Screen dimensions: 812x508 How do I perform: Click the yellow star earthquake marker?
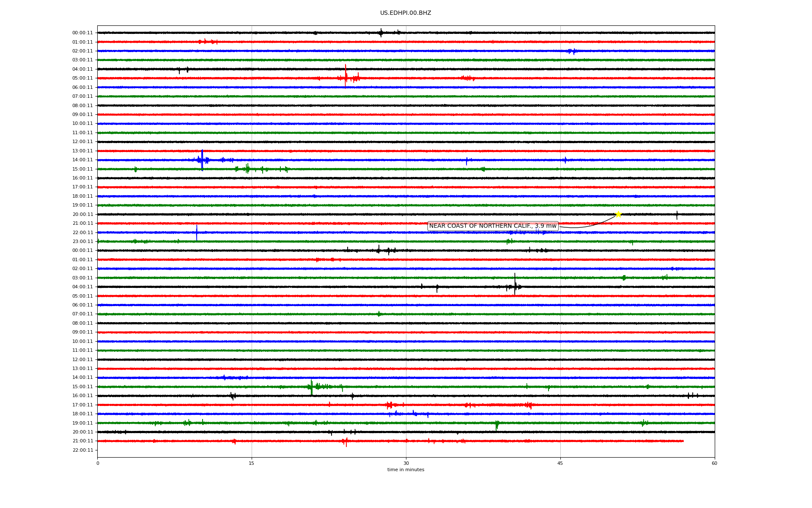(x=618, y=214)
